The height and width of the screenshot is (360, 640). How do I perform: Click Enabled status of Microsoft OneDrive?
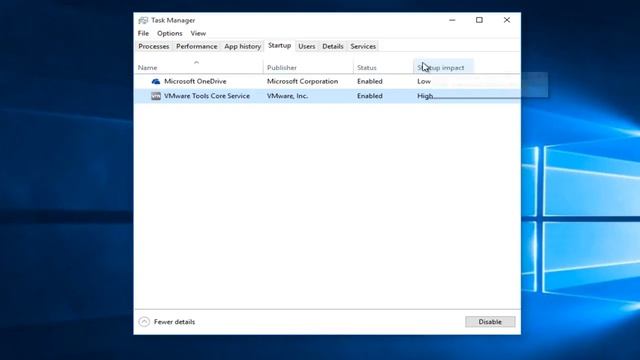point(370,82)
